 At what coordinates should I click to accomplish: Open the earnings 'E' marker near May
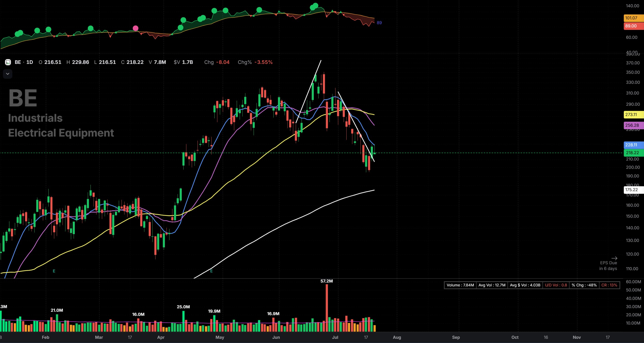pyautogui.click(x=211, y=271)
